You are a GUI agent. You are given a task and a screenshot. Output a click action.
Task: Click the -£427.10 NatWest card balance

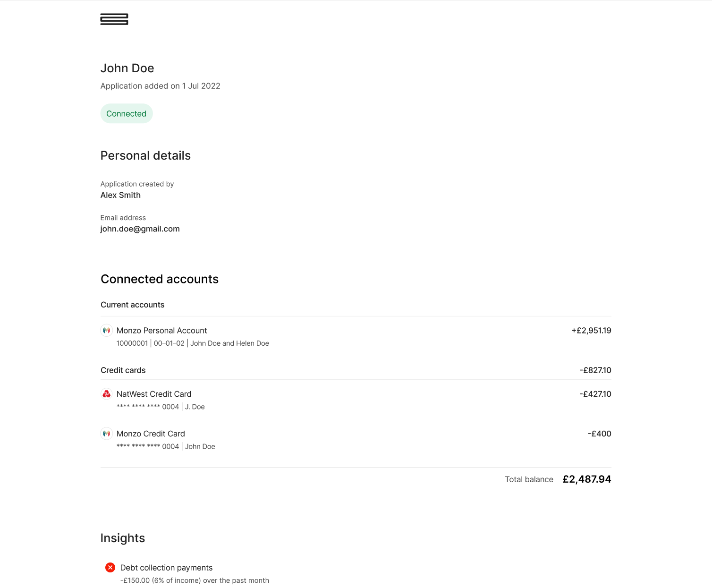[595, 394]
